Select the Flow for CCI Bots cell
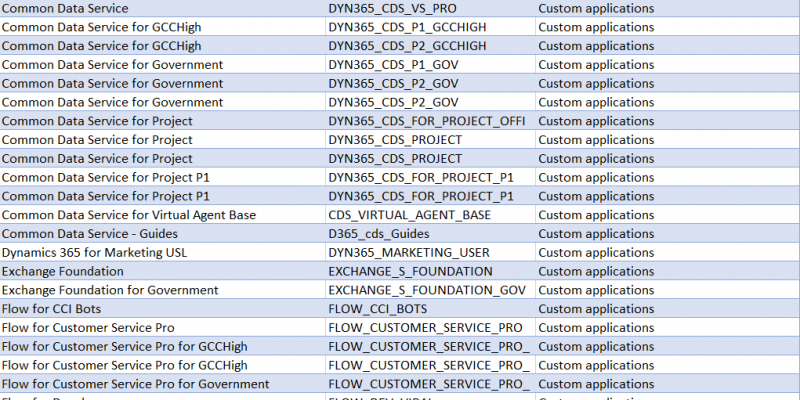Viewport: 800px width, 400px height. pos(162,309)
